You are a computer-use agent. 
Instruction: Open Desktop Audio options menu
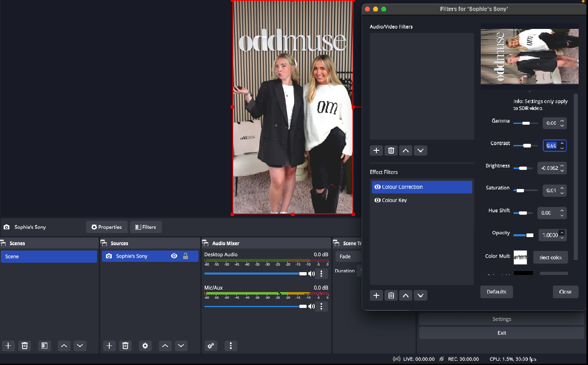coord(321,274)
